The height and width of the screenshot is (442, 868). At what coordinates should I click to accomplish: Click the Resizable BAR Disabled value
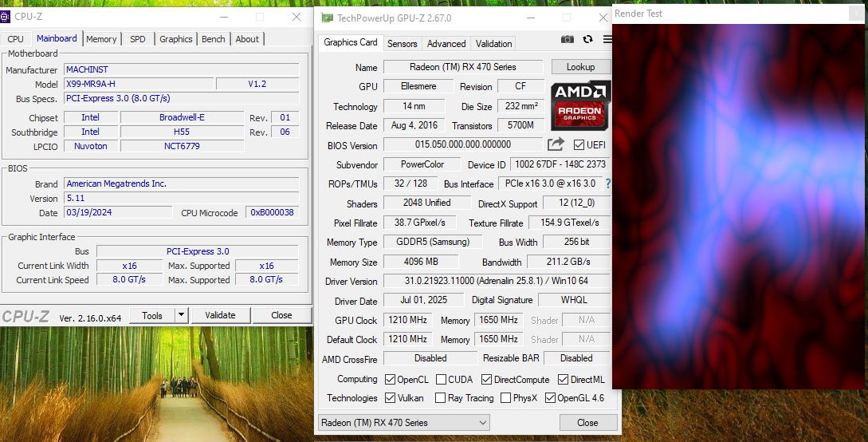pyautogui.click(x=577, y=358)
